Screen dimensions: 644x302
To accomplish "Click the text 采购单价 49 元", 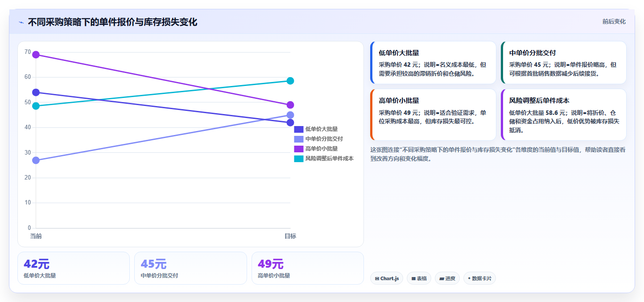I will (x=399, y=113).
